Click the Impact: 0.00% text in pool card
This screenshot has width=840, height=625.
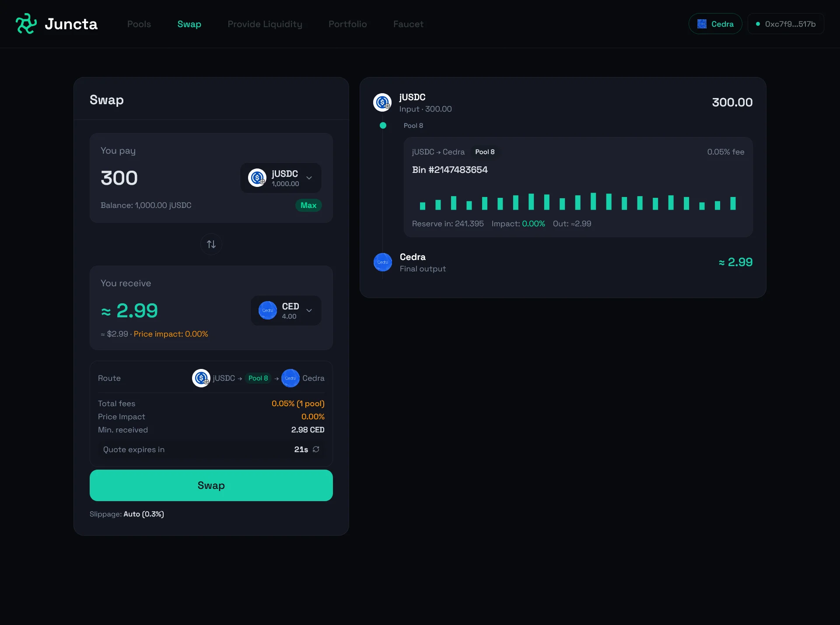point(518,224)
